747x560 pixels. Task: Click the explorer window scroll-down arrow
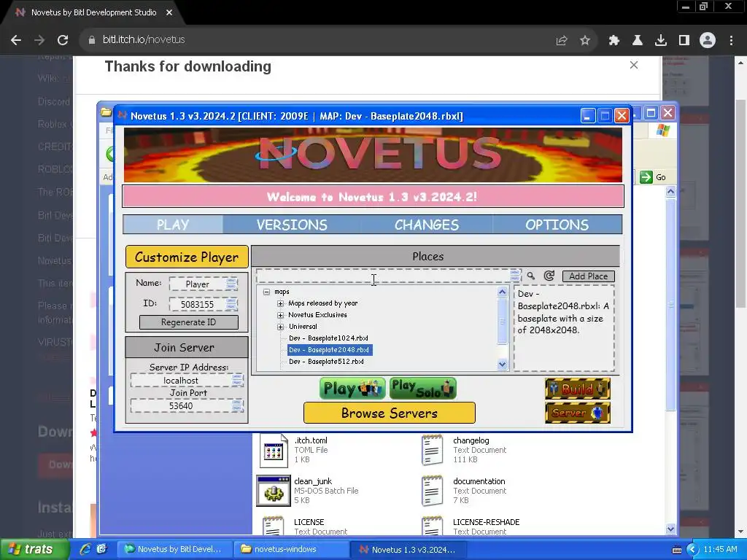(670, 529)
